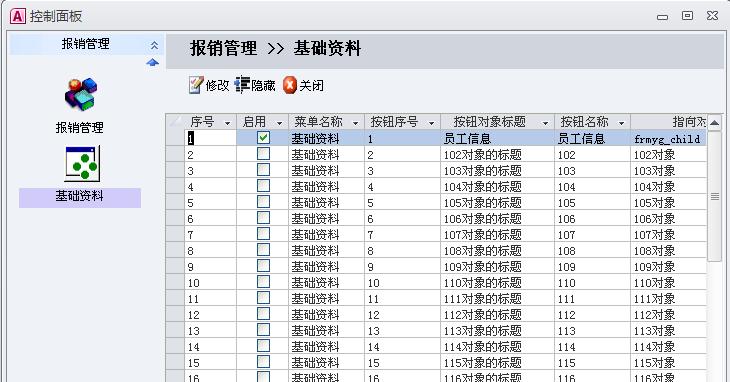Expand the 按钮对象标题 column dropdown
This screenshot has width=730, height=382.
545,123
